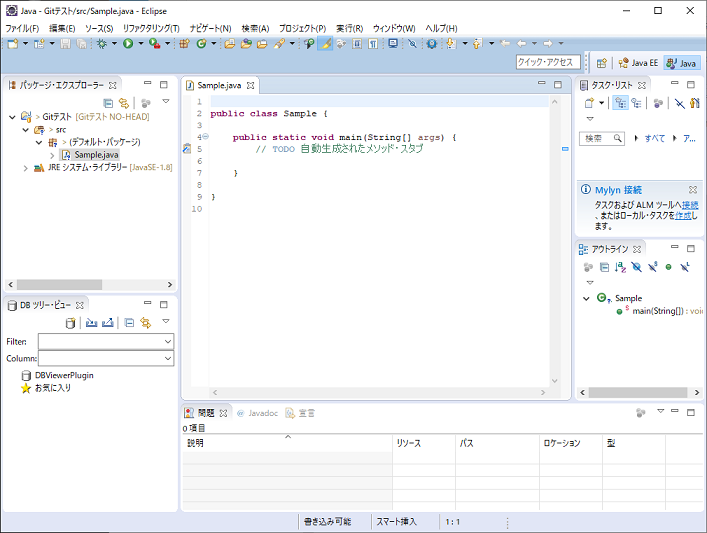707x533 pixels.
Task: Switch to the Java EE perspective button
Action: tap(637, 63)
